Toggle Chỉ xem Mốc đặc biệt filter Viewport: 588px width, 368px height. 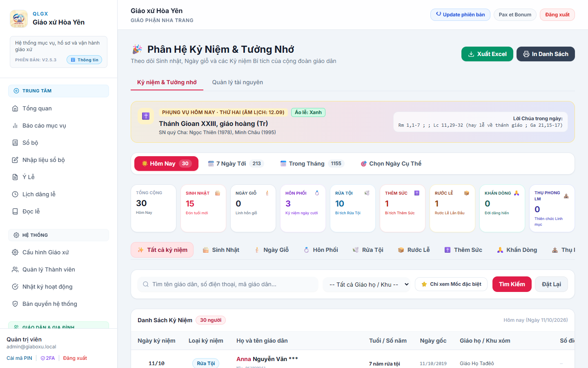click(451, 284)
